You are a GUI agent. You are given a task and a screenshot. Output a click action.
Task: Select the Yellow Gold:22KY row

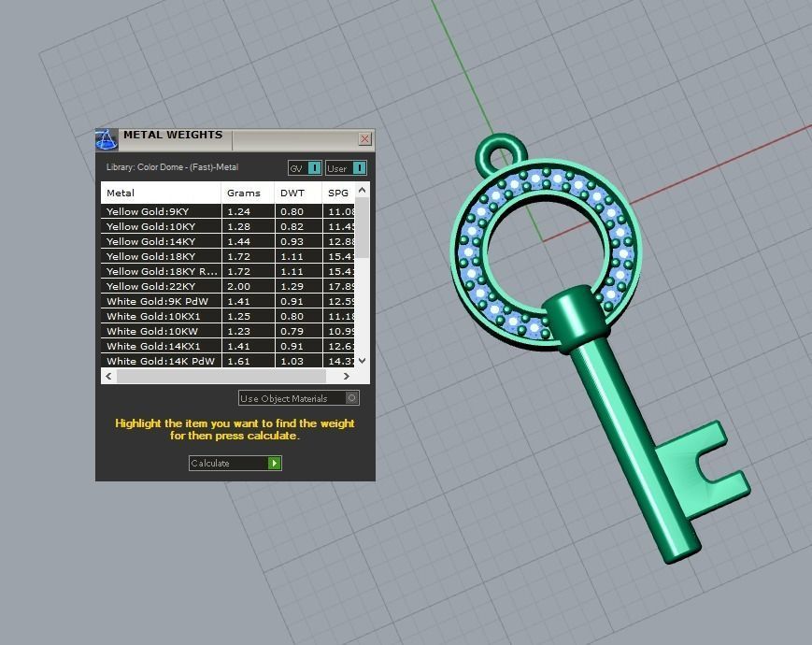[x=228, y=286]
